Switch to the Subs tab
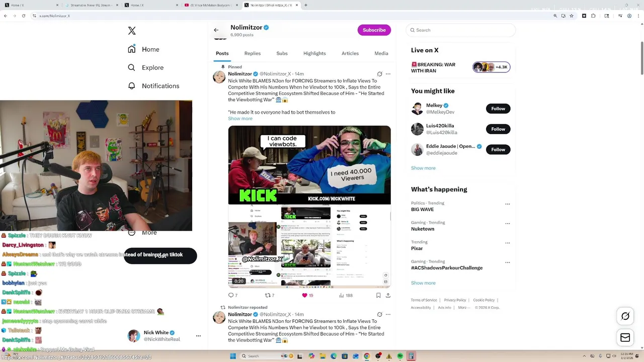 click(282, 53)
